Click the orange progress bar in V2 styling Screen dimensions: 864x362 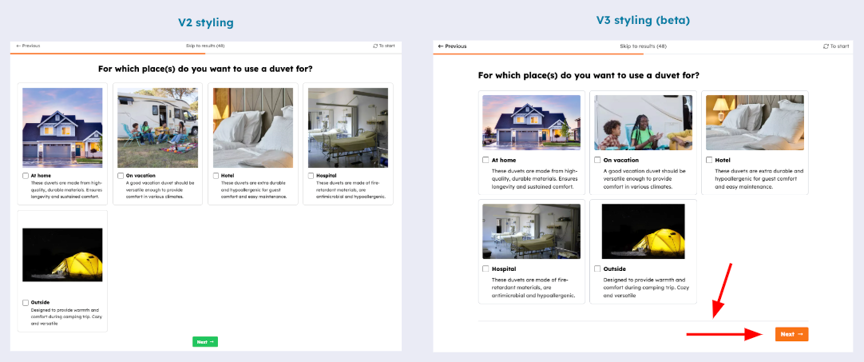click(107, 53)
